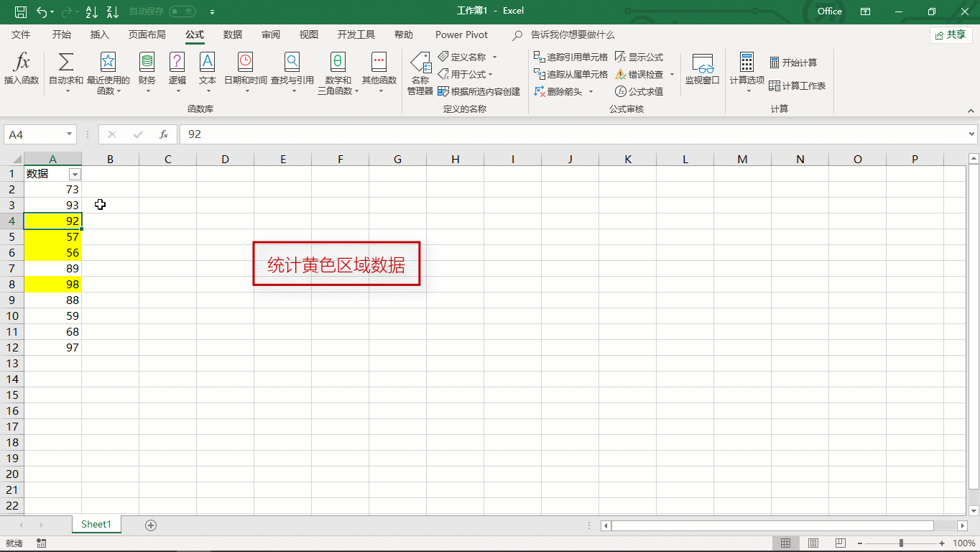Screen dimensions: 980x552
Task: Click Trace Precedents (追踪引用单元格)
Action: [x=570, y=57]
